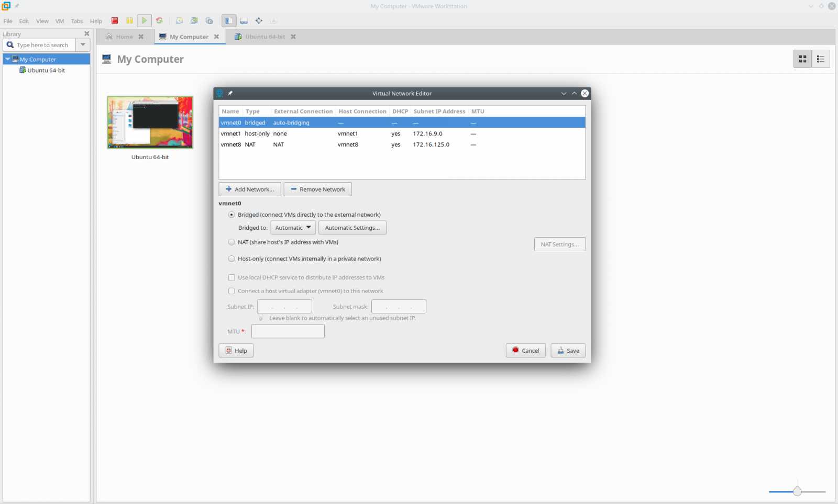838x504 pixels.
Task: Open the VM menu
Action: click(60, 21)
